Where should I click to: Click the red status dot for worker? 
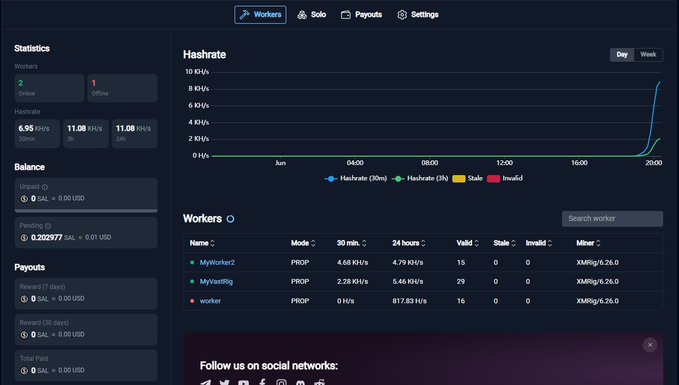192,301
